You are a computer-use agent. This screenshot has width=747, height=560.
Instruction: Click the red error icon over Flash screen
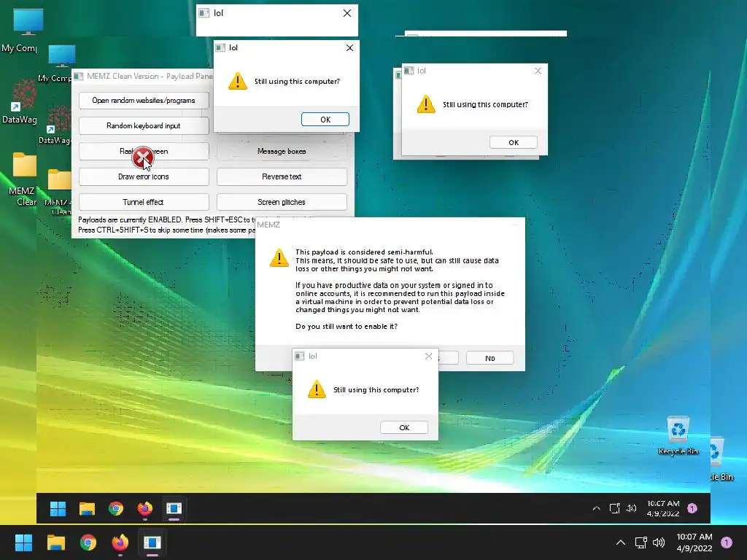pos(142,157)
